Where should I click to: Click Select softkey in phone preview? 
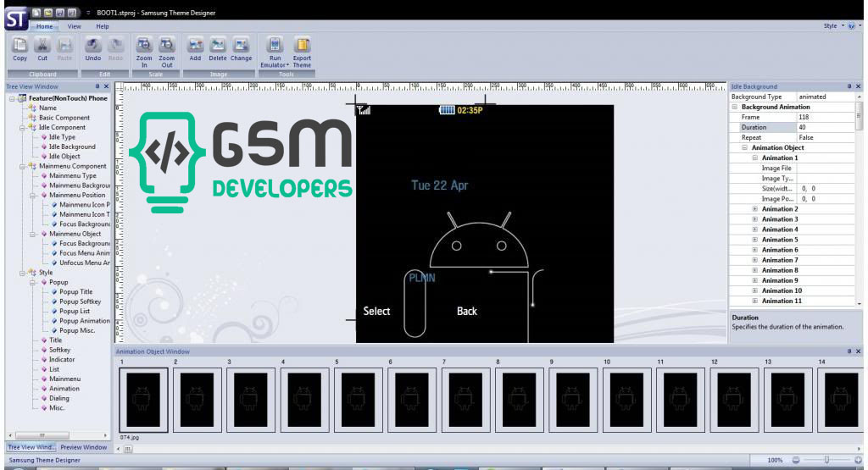click(376, 312)
